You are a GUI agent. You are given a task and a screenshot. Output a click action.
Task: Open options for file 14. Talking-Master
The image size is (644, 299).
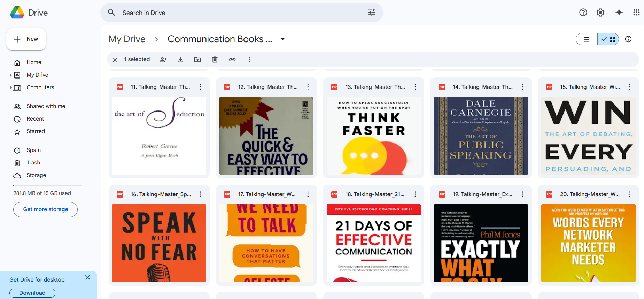tap(522, 87)
